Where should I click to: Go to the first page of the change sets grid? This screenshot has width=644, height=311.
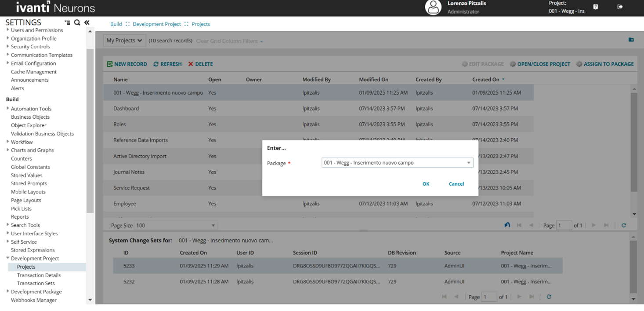[444, 297]
